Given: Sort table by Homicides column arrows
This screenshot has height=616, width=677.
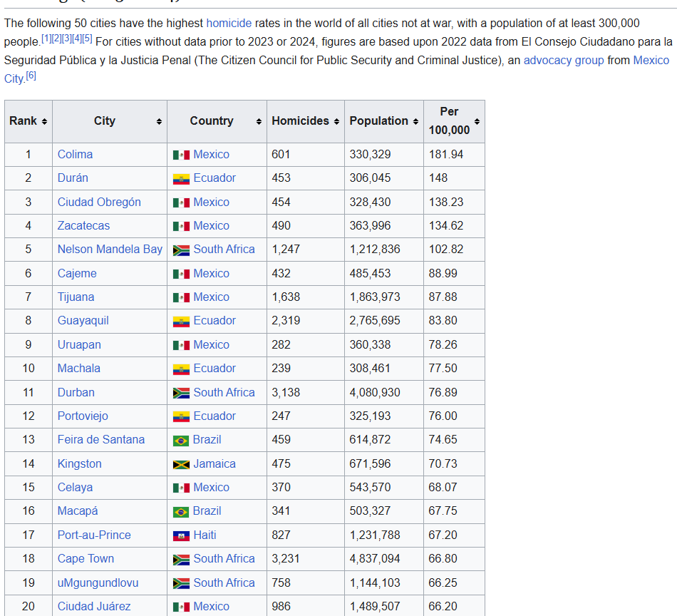Looking at the screenshot, I should coord(336,122).
